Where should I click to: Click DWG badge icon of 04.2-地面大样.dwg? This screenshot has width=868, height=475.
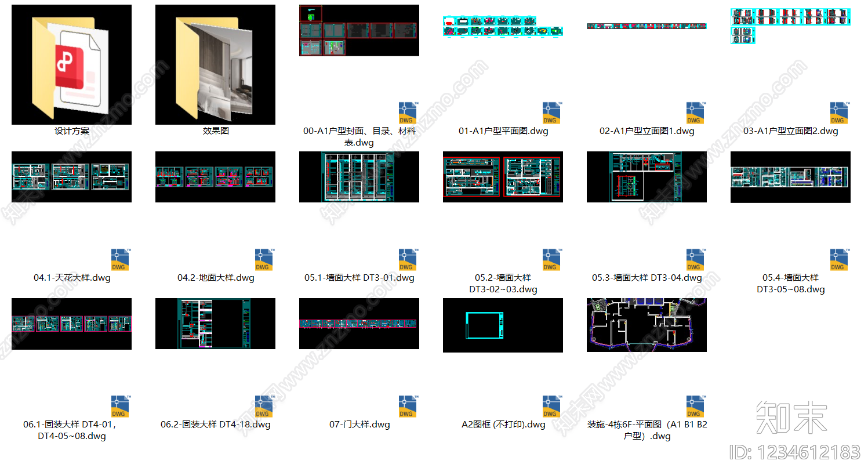[x=264, y=260]
